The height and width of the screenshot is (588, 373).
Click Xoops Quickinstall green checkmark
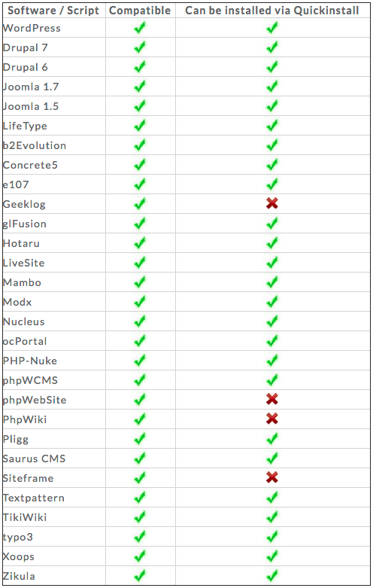(x=272, y=556)
